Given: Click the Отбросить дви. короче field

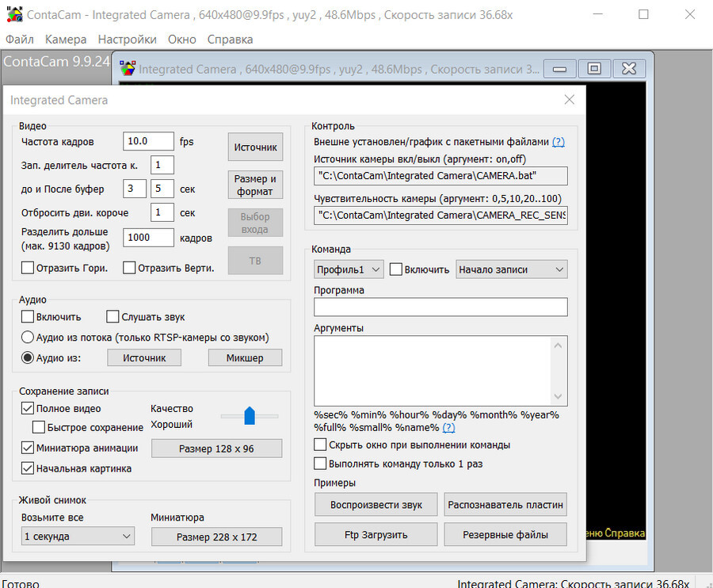Looking at the screenshot, I should tap(162, 212).
